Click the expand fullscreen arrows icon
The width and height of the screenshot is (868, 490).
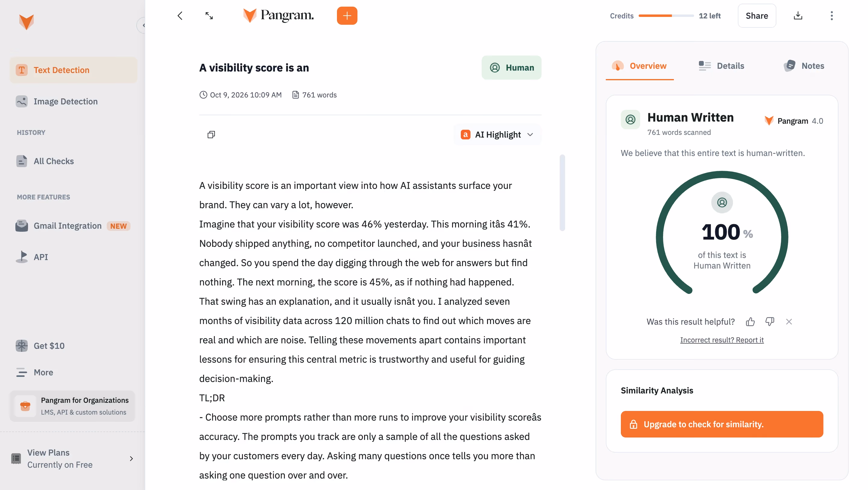click(x=209, y=15)
